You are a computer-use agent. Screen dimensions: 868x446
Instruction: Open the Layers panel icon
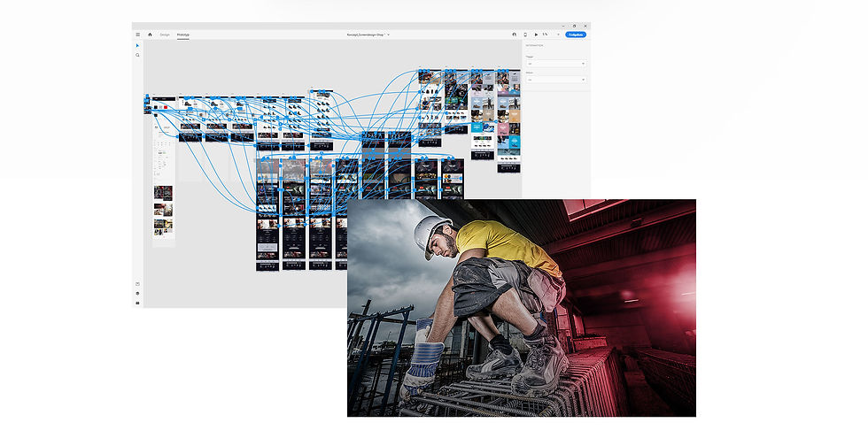[x=138, y=294]
